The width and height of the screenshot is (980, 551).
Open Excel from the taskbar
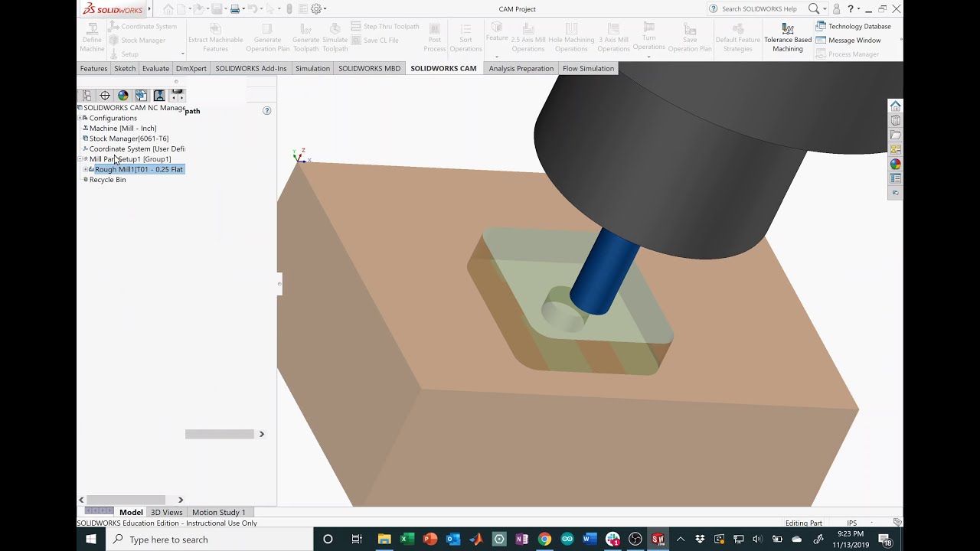(407, 539)
